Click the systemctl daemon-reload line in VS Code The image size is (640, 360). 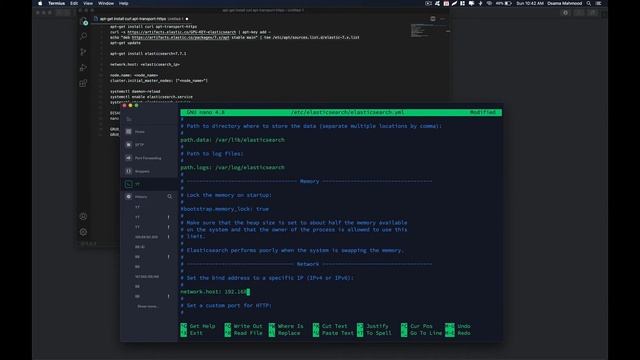tap(135, 91)
